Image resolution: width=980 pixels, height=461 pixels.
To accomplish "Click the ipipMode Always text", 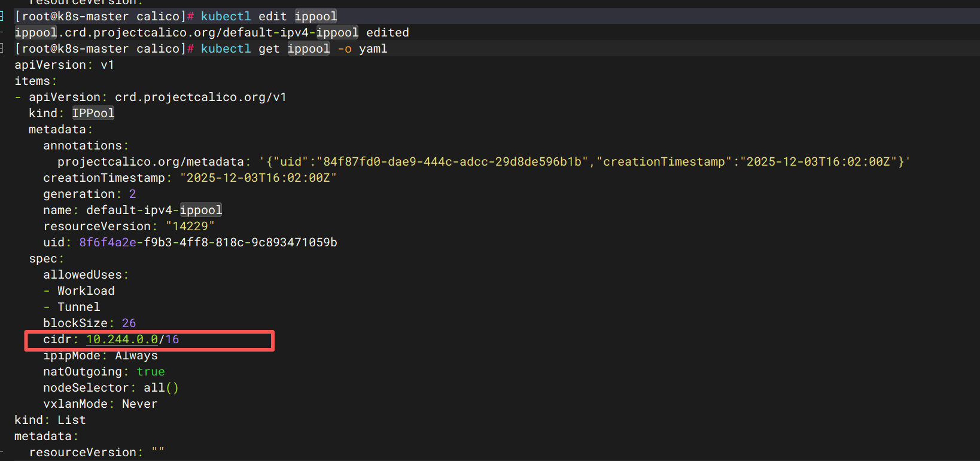I will point(136,355).
